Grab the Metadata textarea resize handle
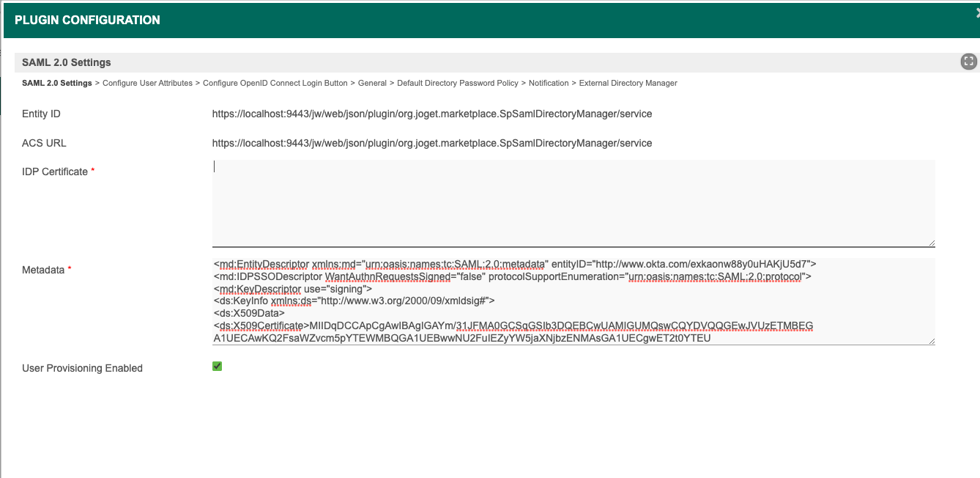This screenshot has width=980, height=478. [931, 340]
